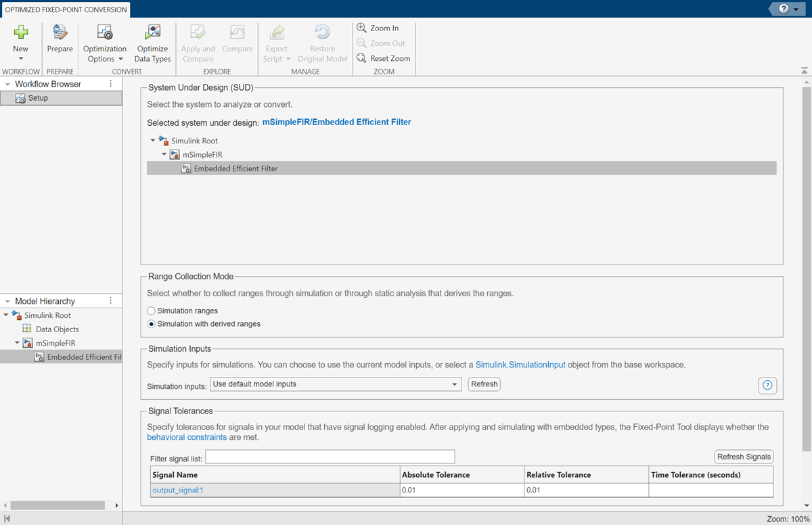The width and height of the screenshot is (812, 525).
Task: Click the Zoom In magnifier icon
Action: pos(361,28)
